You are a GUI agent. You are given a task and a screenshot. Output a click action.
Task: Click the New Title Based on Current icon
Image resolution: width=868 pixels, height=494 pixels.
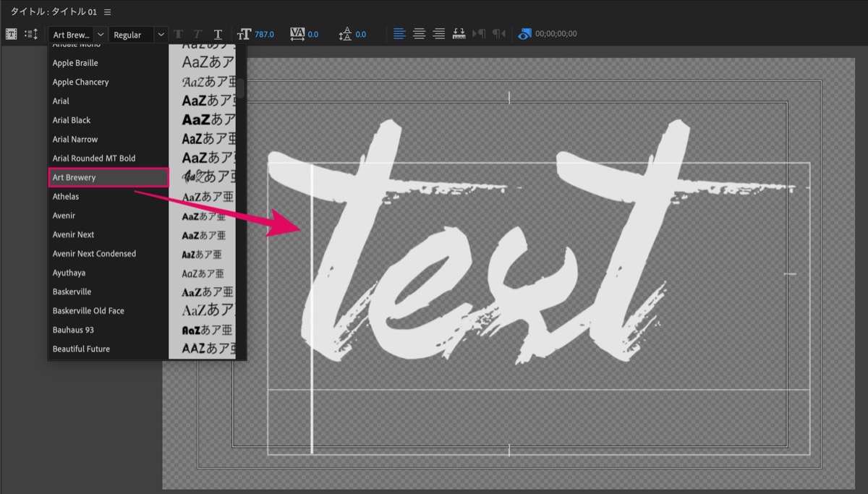click(x=11, y=34)
